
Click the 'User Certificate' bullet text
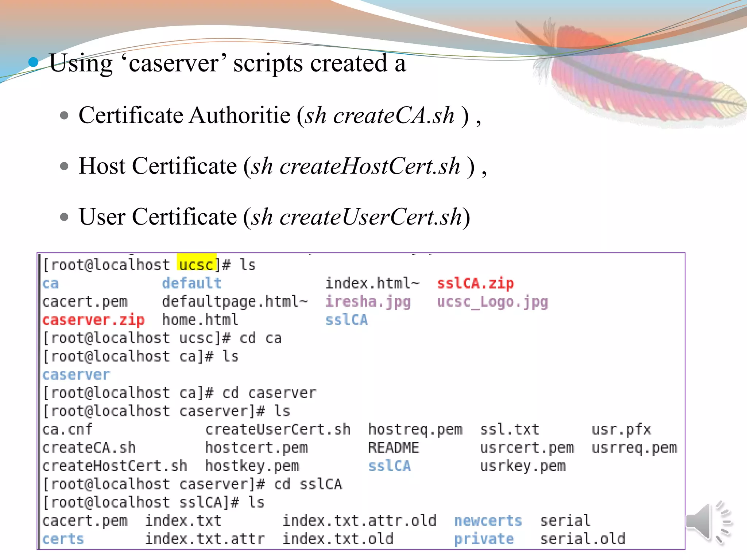tap(274, 217)
